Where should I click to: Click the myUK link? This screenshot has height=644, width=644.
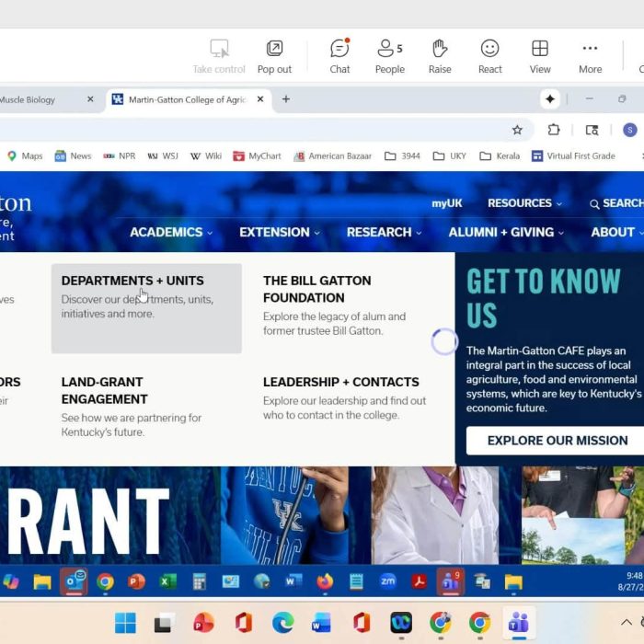click(446, 203)
